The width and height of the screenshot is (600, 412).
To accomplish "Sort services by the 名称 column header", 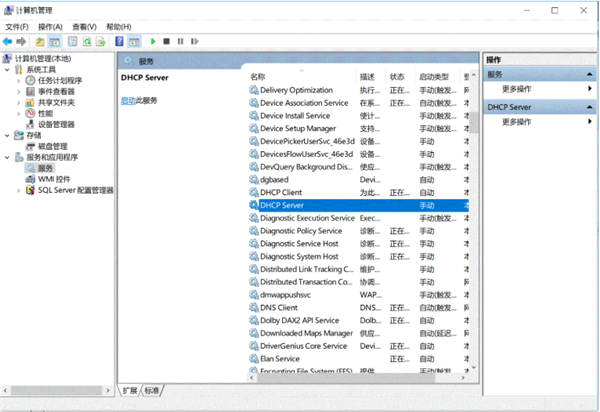I will 258,77.
